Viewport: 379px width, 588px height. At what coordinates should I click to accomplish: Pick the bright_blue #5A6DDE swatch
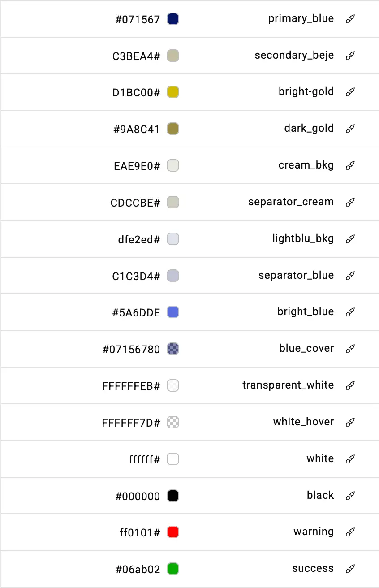coord(173,312)
